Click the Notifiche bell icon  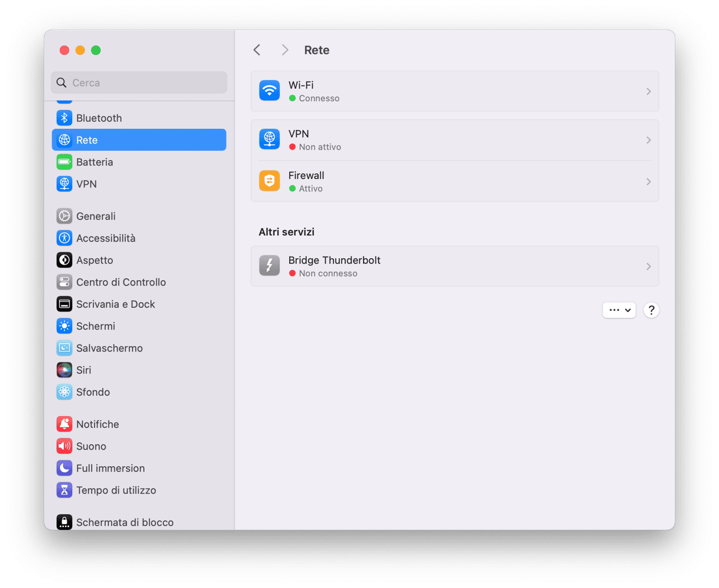pyautogui.click(x=64, y=424)
